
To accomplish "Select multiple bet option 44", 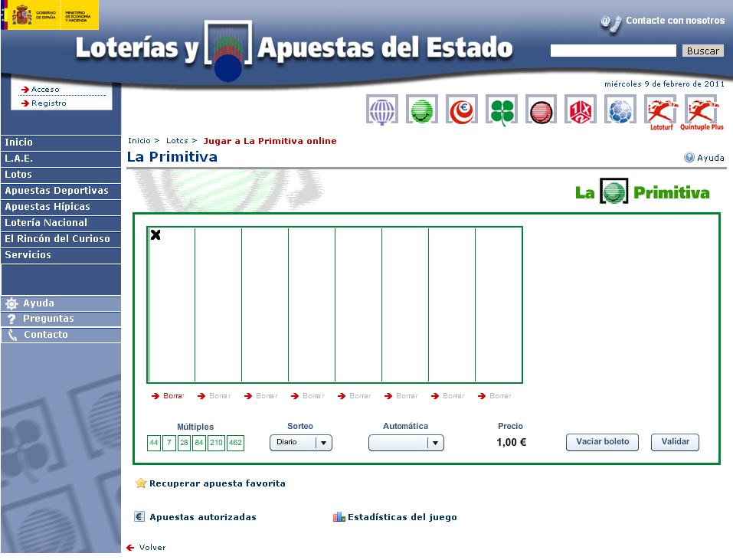I will pyautogui.click(x=154, y=443).
